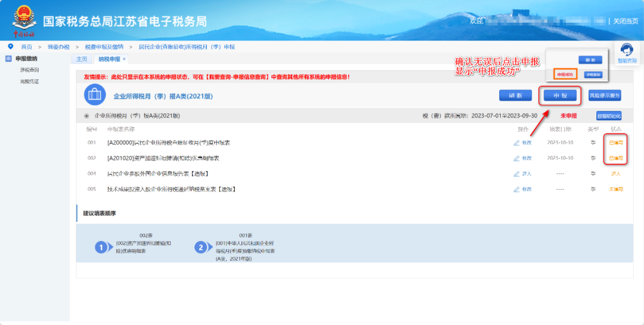644x325 pixels.
Task: Click the location pin icon in breadcrumb
Action: coord(10,47)
